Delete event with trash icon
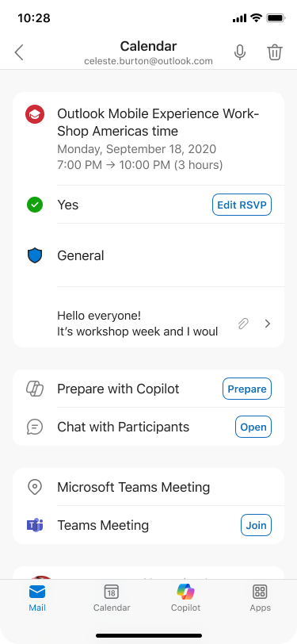The width and height of the screenshot is (297, 644). pos(275,52)
